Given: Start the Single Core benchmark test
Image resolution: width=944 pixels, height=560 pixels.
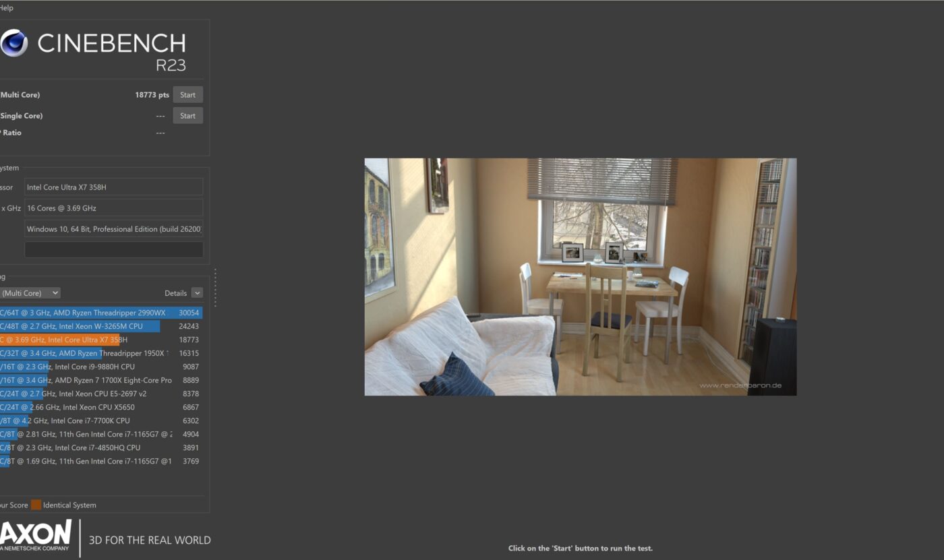Looking at the screenshot, I should [187, 116].
